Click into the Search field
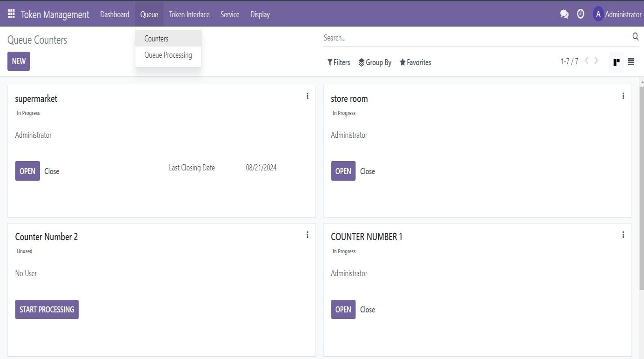 click(x=475, y=38)
